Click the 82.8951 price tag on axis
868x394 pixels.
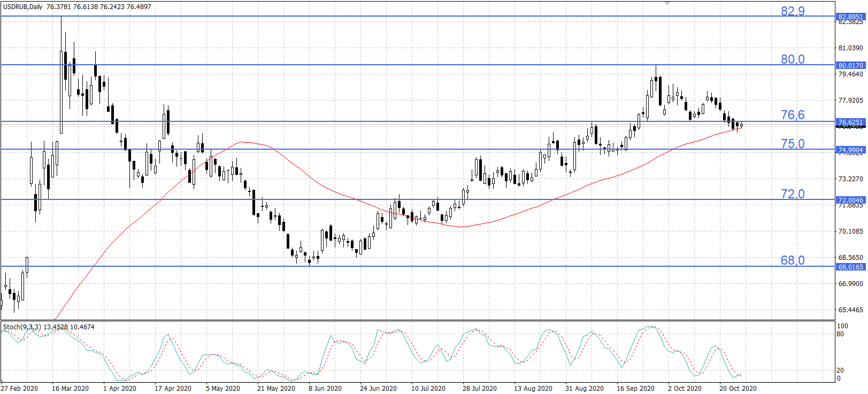(850, 17)
